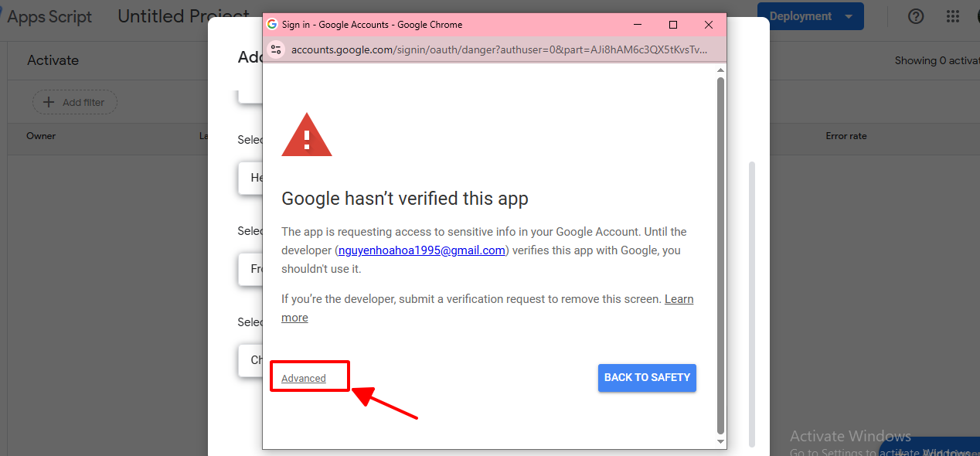Click the Advanced link

tap(304, 378)
